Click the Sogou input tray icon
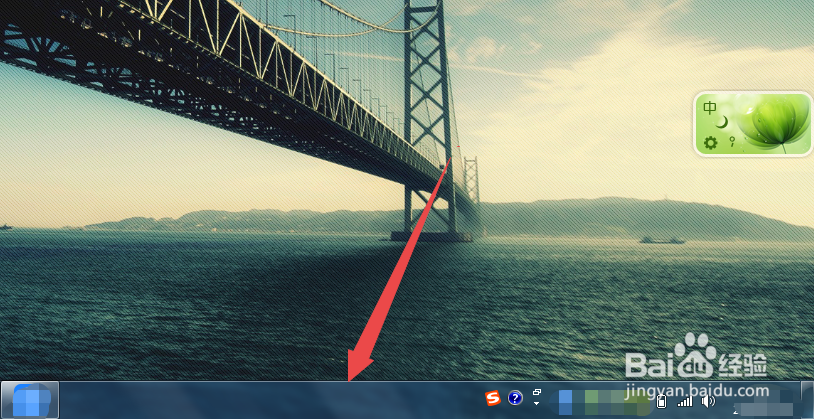The image size is (814, 419). pos(492,398)
